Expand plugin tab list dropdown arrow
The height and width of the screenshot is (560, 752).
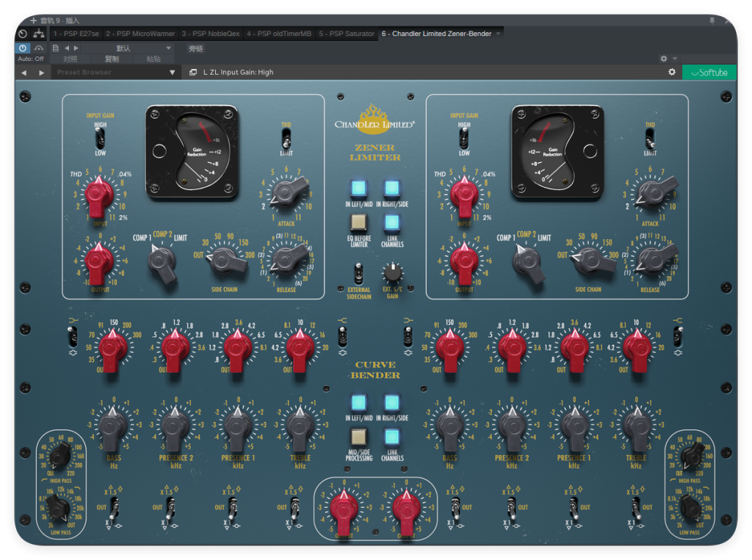click(x=499, y=34)
